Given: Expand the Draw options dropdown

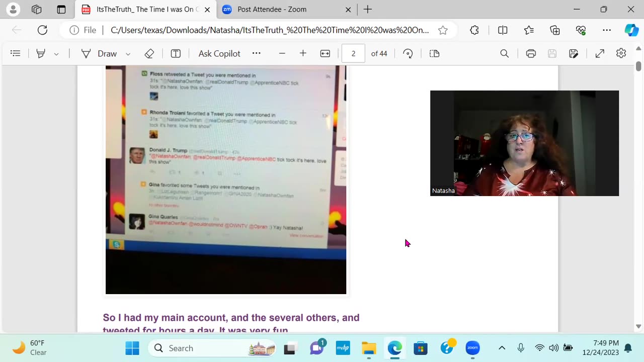Looking at the screenshot, I should point(128,54).
